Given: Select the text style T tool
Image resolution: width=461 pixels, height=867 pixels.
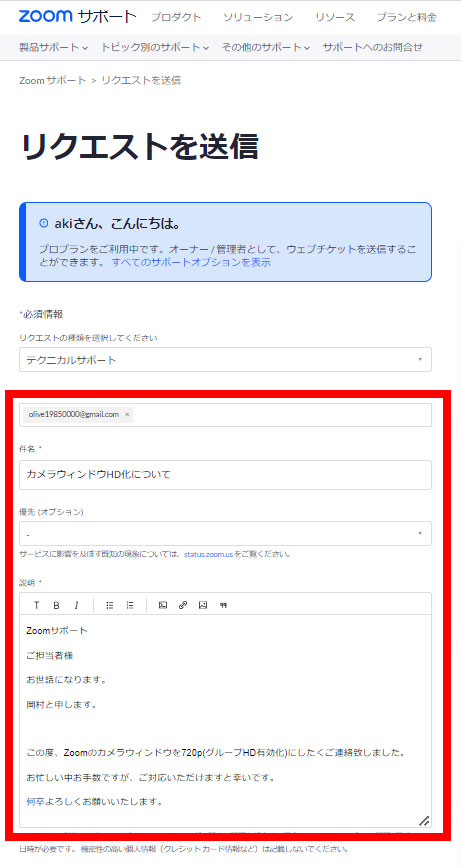Looking at the screenshot, I should point(36,605).
